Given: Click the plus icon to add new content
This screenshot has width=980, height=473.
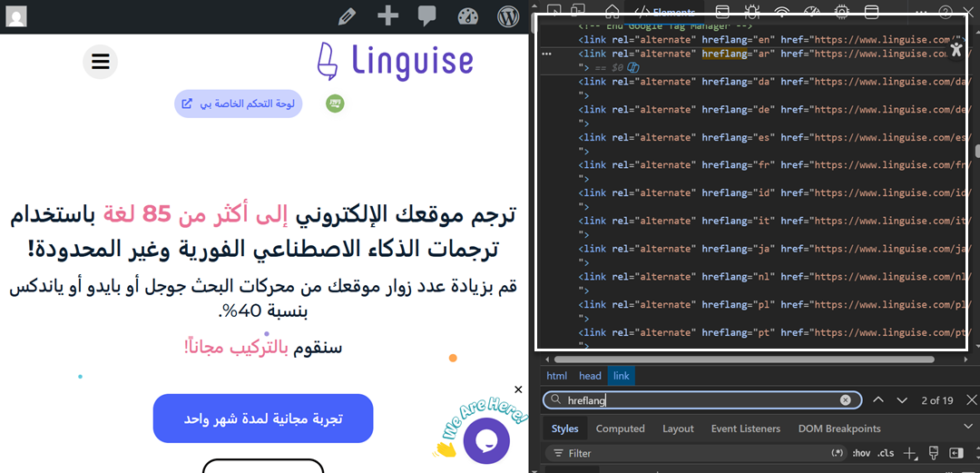Looking at the screenshot, I should pos(387,15).
